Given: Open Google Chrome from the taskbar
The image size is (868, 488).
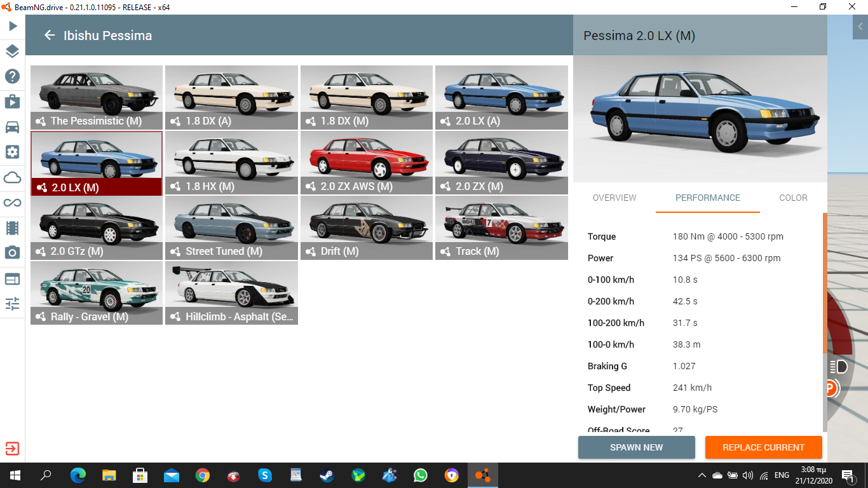Looking at the screenshot, I should tap(203, 475).
